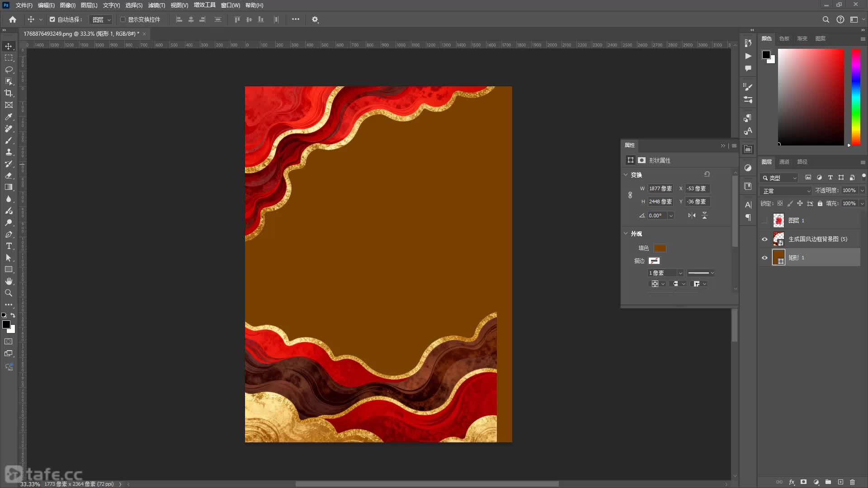
Task: Open opacity 100% dropdown arrow
Action: pos(862,191)
